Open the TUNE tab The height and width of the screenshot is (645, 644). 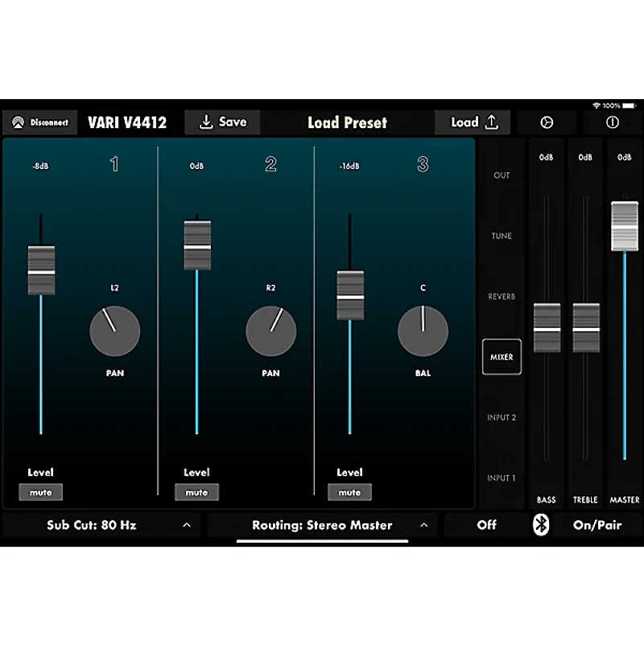click(502, 236)
